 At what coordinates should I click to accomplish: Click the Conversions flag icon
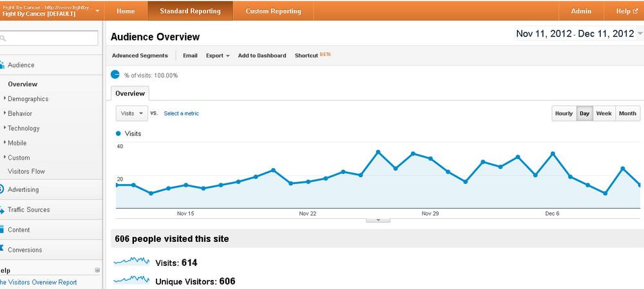[x=2, y=249]
